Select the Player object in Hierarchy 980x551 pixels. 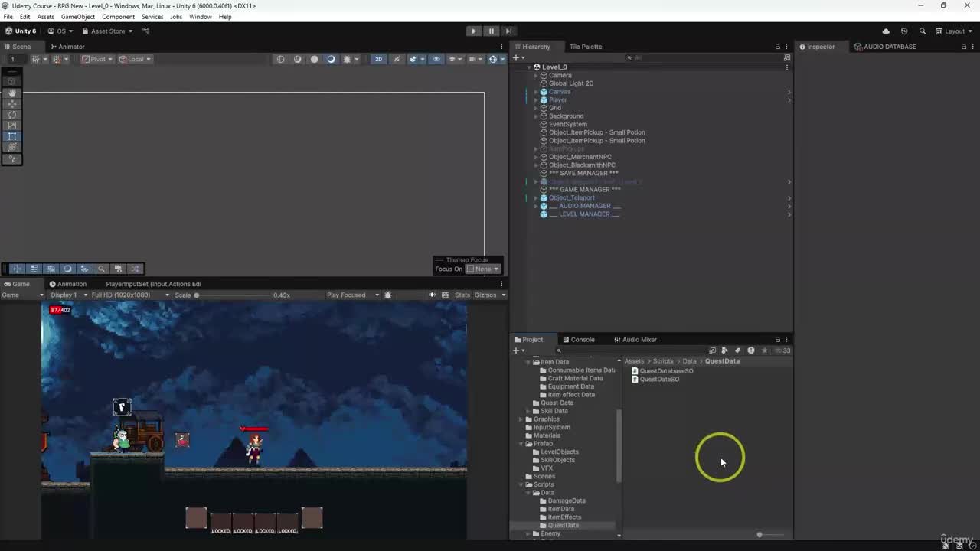(557, 100)
